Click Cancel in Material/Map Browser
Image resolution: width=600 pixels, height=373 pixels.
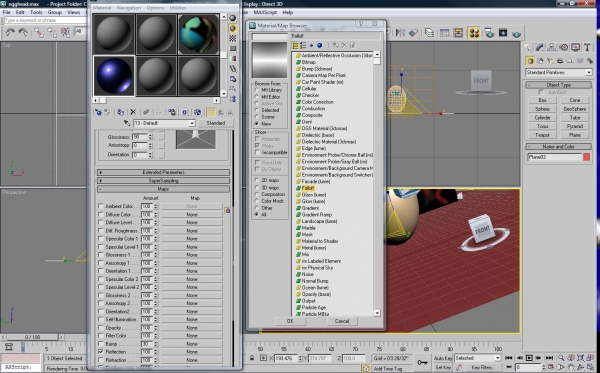pyautogui.click(x=342, y=321)
